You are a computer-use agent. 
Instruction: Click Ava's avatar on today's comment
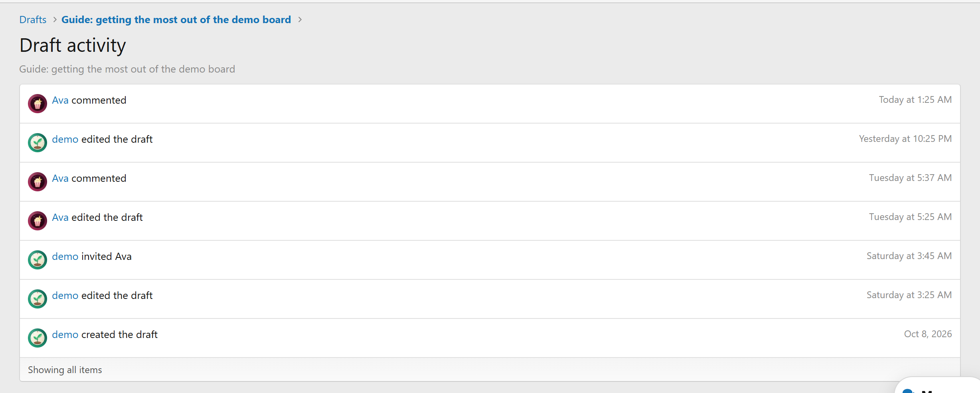pos(38,104)
